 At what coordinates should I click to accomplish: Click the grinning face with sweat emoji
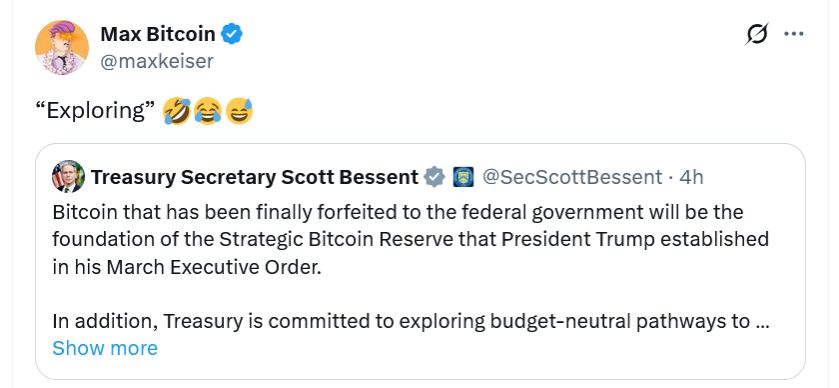pos(239,111)
